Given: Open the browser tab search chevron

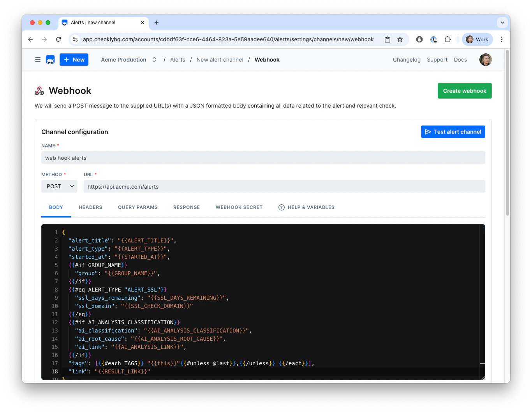Looking at the screenshot, I should (502, 22).
